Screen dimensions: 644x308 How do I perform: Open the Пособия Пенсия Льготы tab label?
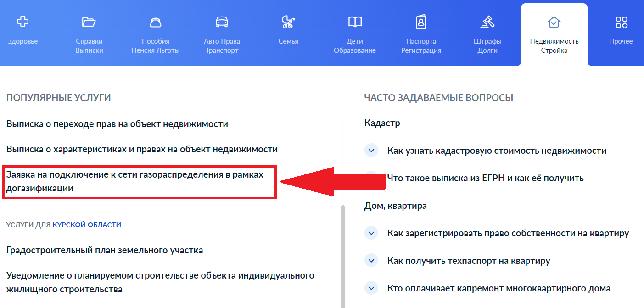pyautogui.click(x=155, y=46)
